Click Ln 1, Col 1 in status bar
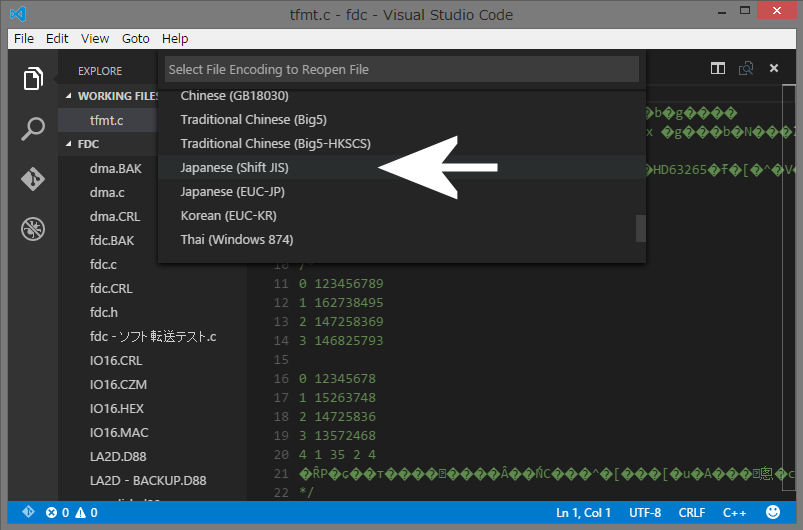The image size is (803, 530). pyautogui.click(x=583, y=513)
